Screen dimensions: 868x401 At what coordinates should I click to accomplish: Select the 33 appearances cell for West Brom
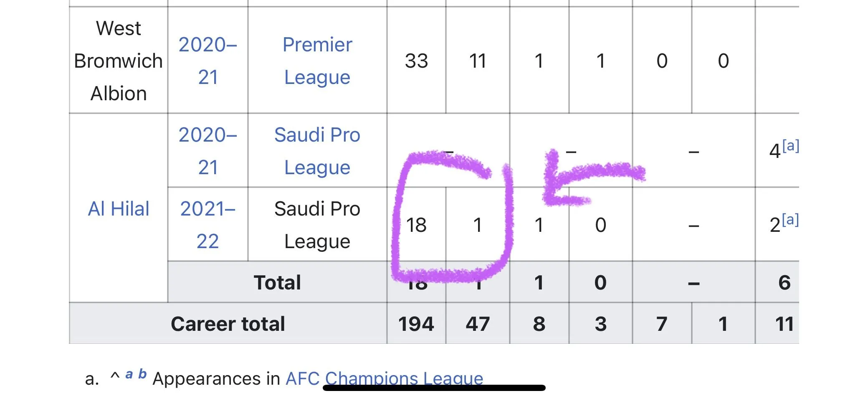pos(416,61)
